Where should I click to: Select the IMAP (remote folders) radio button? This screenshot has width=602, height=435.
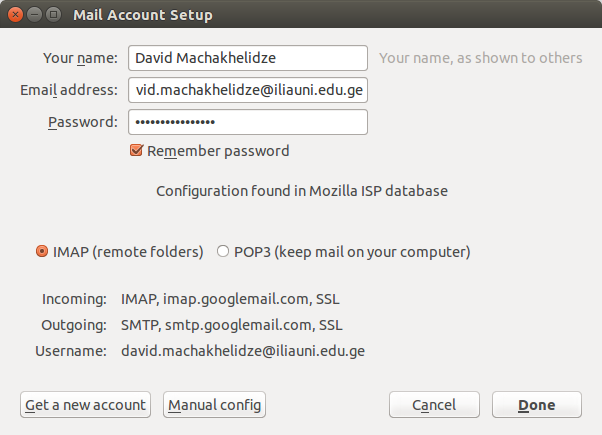(41, 251)
